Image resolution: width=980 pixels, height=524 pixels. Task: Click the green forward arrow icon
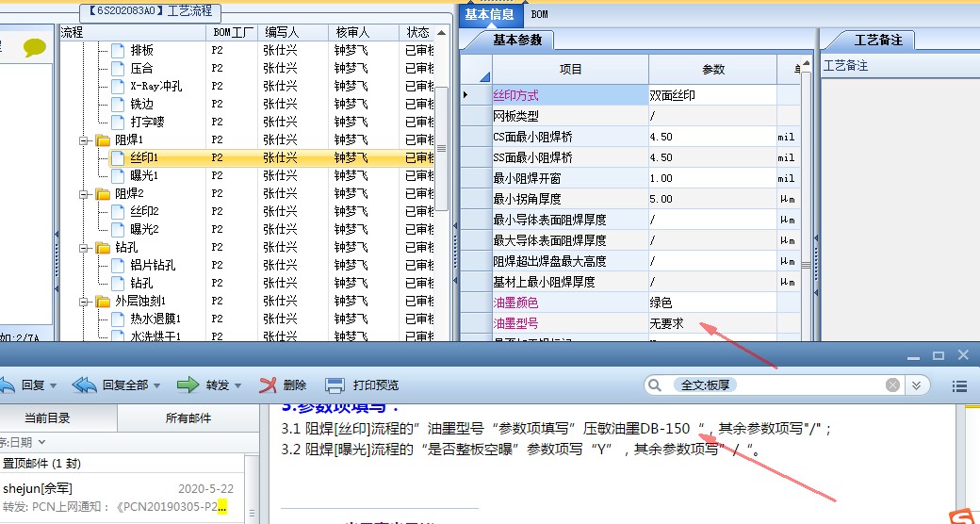click(x=188, y=385)
